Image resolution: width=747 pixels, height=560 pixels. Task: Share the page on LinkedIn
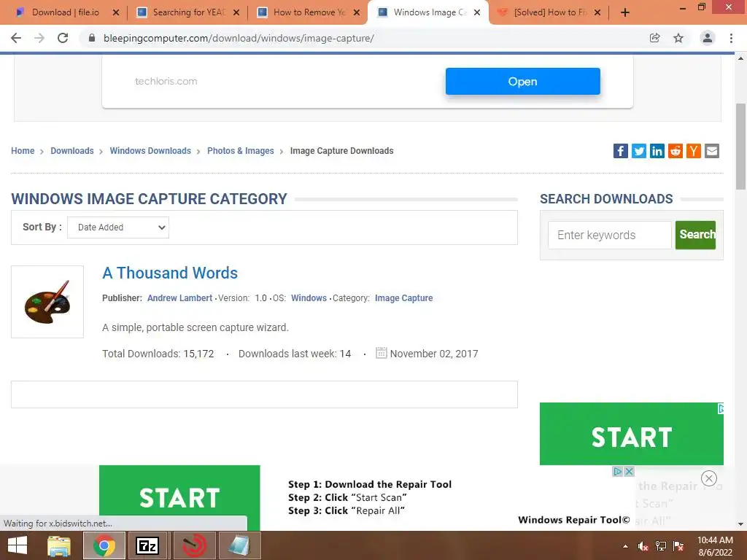657,151
